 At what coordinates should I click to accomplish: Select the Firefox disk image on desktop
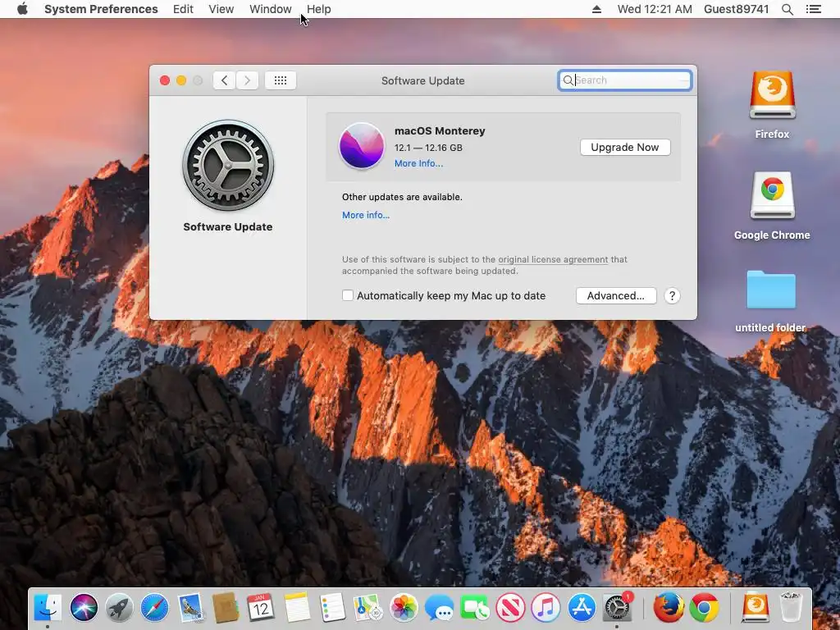coord(772,96)
